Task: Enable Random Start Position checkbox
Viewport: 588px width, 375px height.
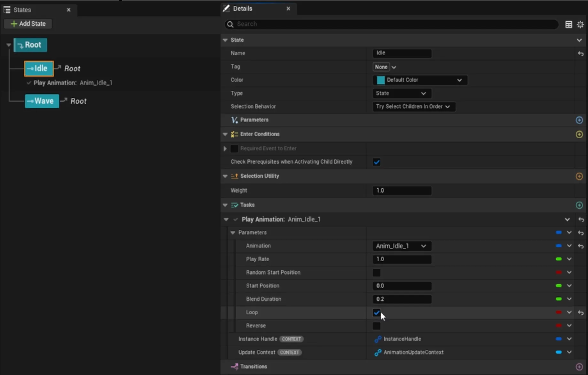Action: tap(376, 272)
